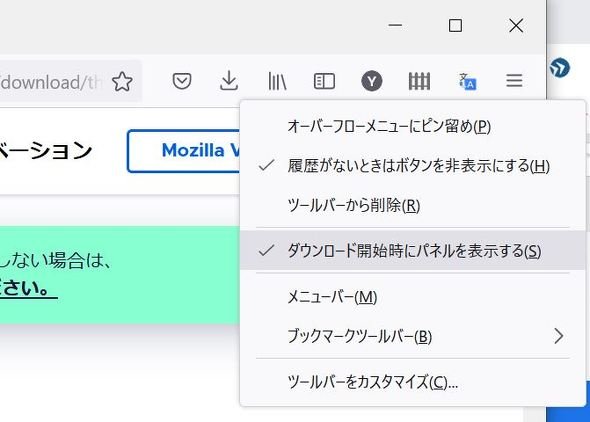The height and width of the screenshot is (422, 590).
Task: Click the grid bars extension icon
Action: [x=419, y=81]
